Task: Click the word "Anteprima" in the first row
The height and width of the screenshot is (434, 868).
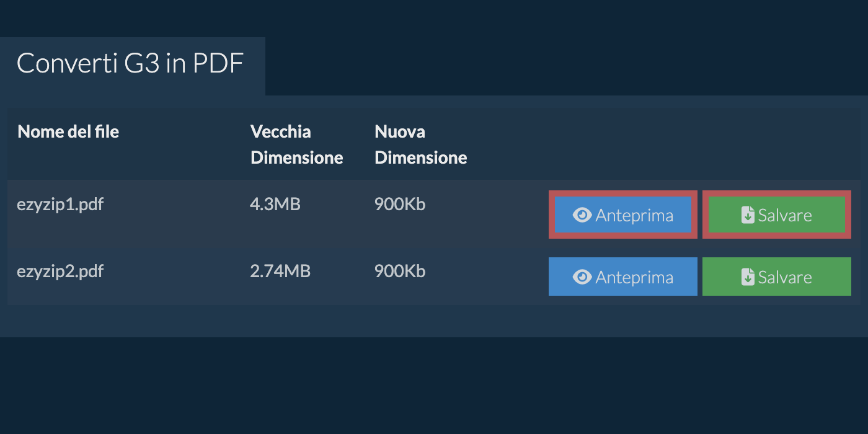Action: point(634,216)
